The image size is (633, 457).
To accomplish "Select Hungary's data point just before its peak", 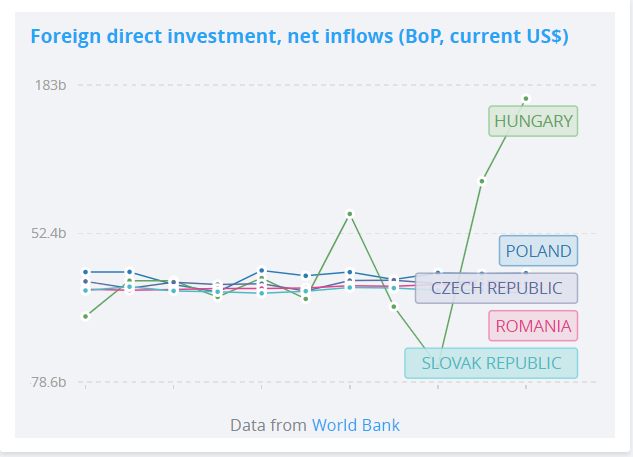I will tap(482, 181).
